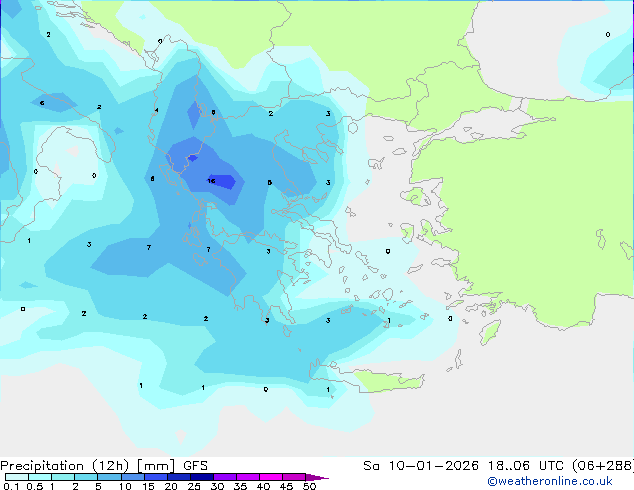
Task: Click the '(06+288)' forecast run text
Action: (603, 466)
